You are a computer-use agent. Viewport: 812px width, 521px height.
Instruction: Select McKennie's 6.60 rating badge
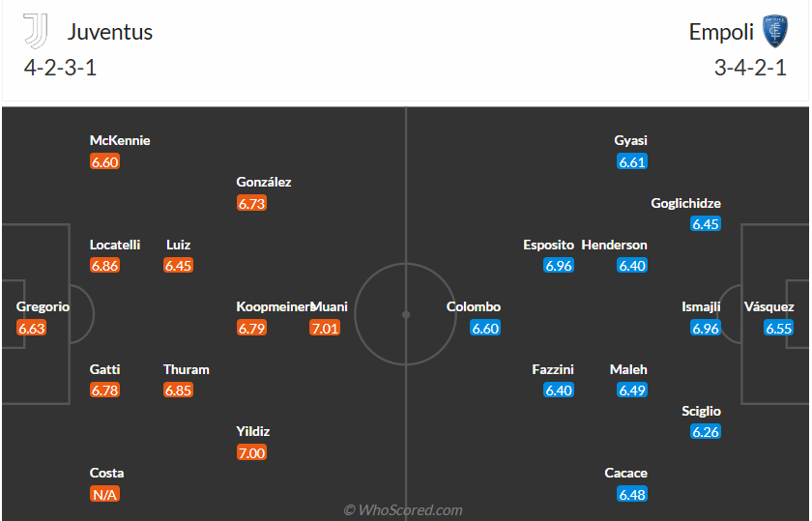pyautogui.click(x=104, y=162)
